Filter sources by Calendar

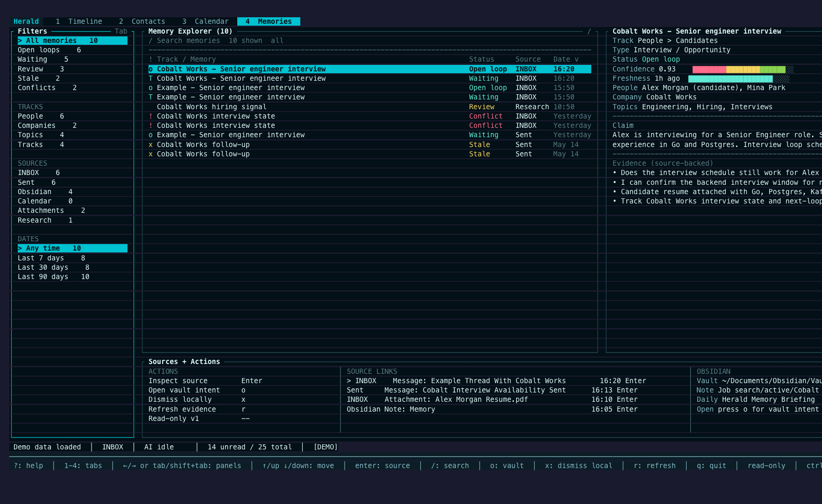pos(45,201)
